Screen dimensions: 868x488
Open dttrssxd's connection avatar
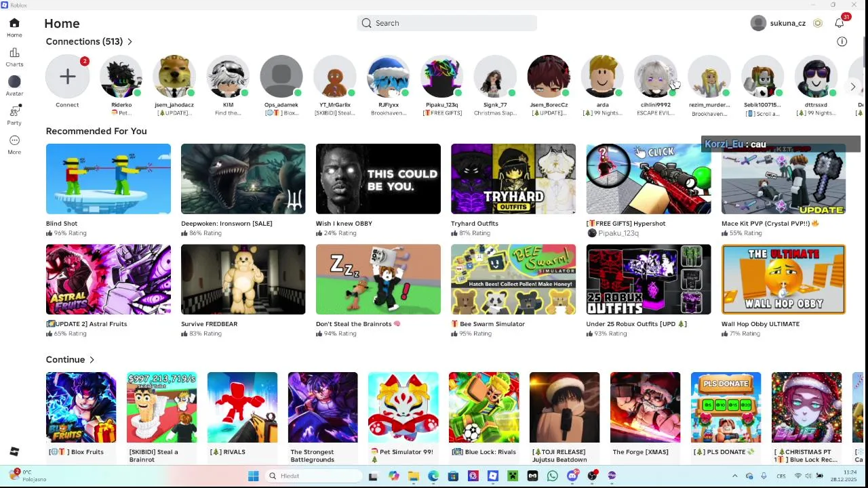[x=816, y=77]
